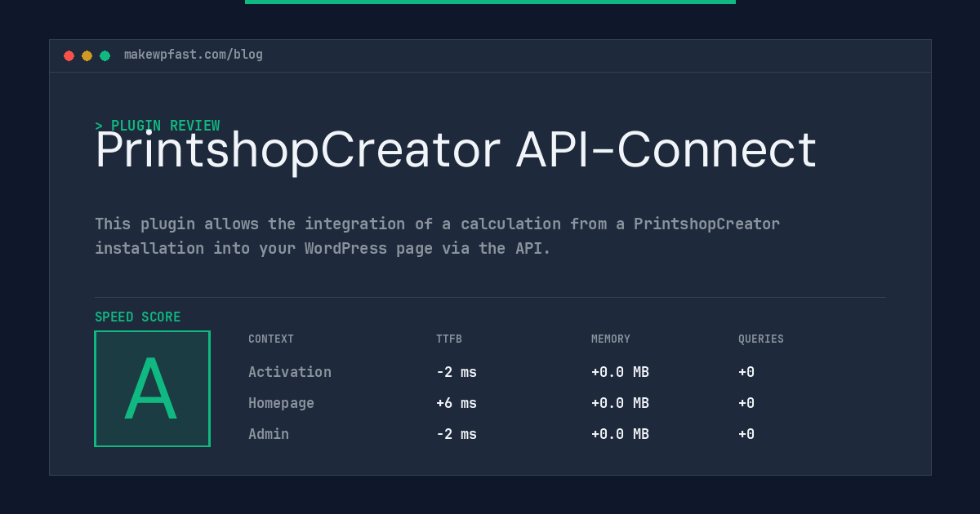Click the Admin memory value +0.0 MB
The width and height of the screenshot is (980, 514).
tap(620, 434)
